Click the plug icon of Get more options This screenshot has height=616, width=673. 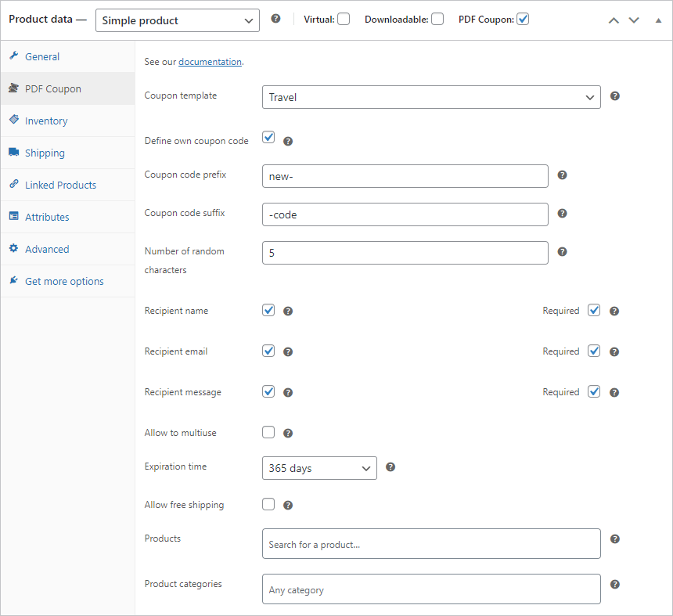point(14,280)
